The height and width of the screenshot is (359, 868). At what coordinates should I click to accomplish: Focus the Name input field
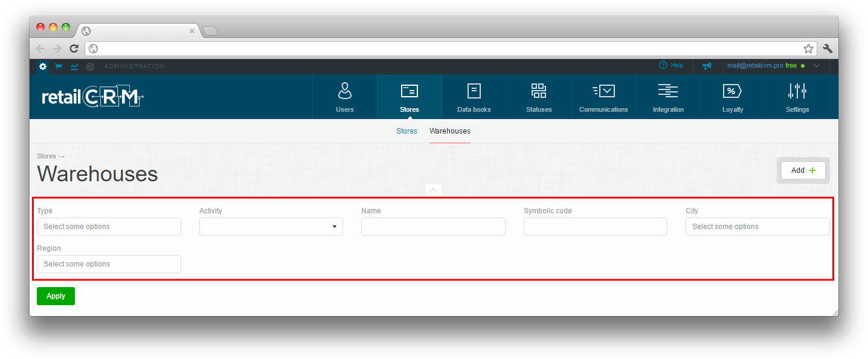point(433,227)
